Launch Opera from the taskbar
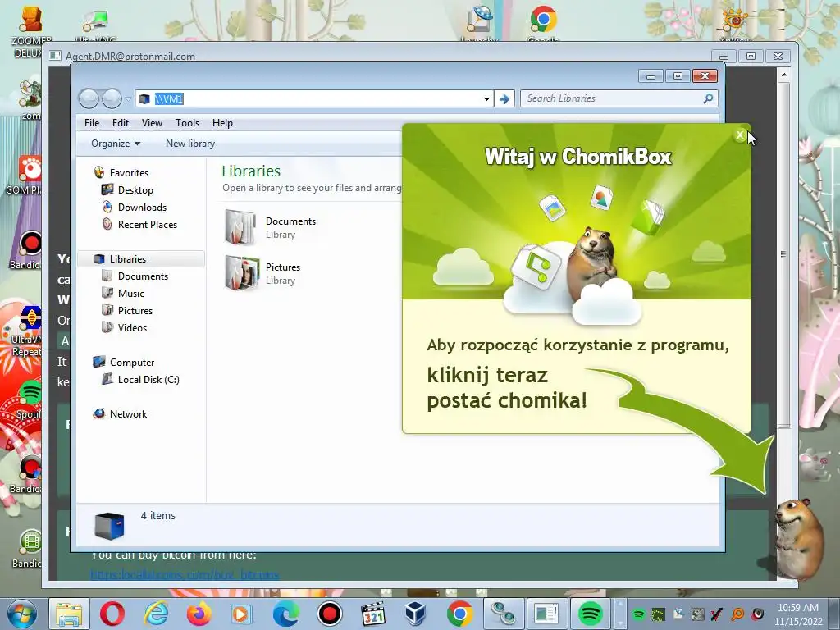The width and height of the screenshot is (840, 630). click(x=112, y=614)
